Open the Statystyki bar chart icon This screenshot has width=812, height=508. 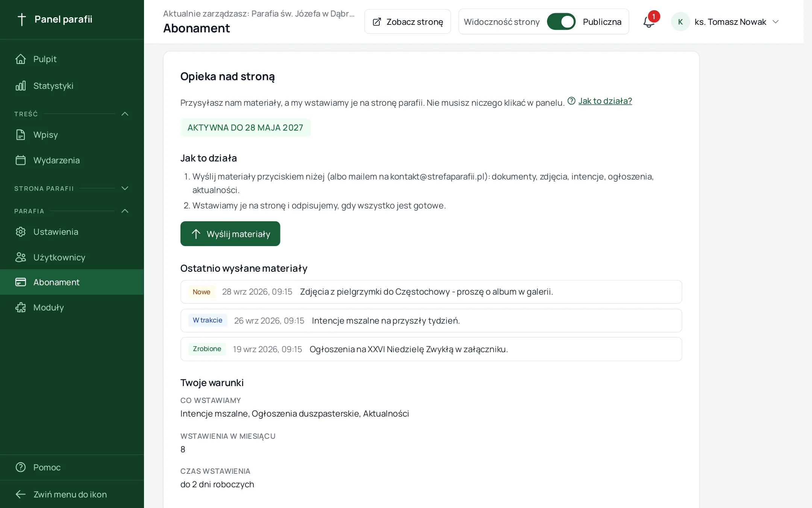tap(21, 86)
